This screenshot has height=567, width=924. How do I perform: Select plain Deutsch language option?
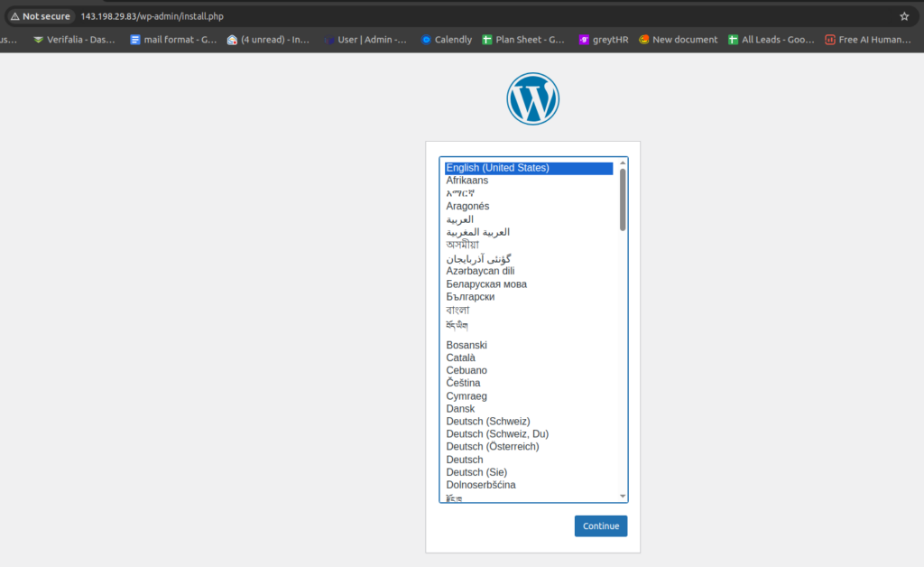tap(529, 460)
